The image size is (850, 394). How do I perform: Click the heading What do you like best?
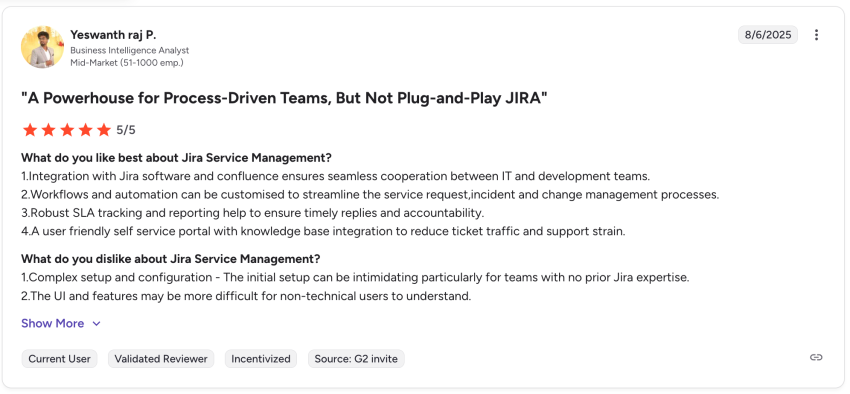[x=176, y=158]
